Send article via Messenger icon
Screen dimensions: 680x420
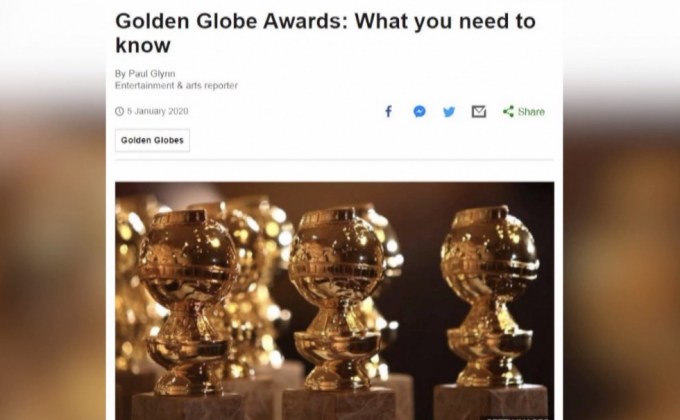point(419,112)
